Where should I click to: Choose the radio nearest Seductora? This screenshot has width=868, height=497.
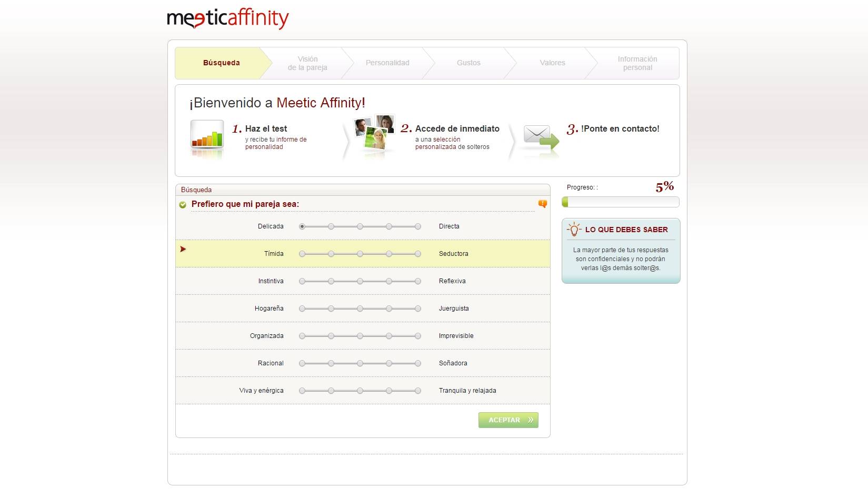tap(418, 254)
